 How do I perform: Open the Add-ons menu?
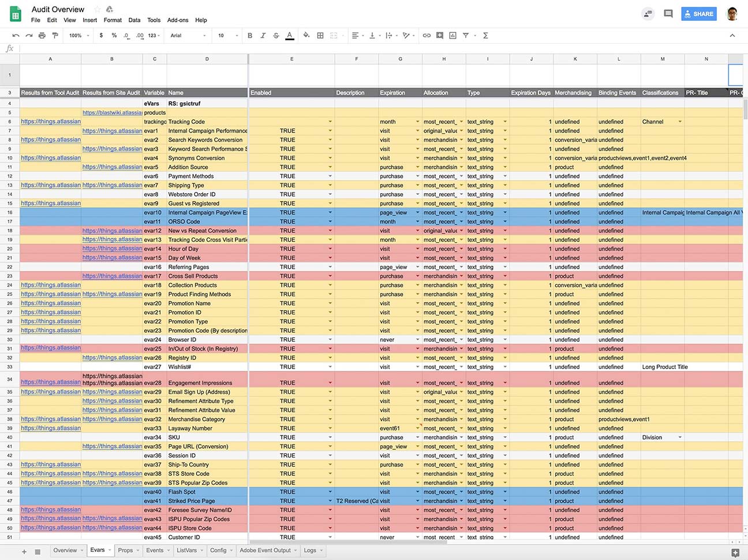pos(178,20)
